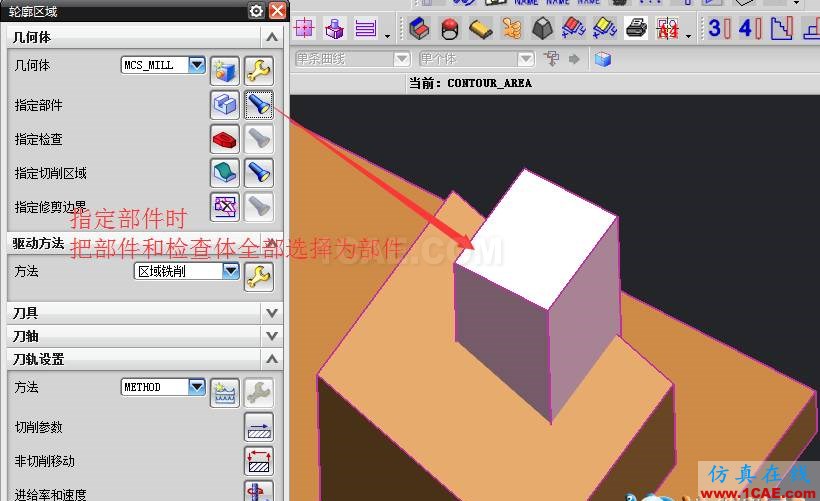Click the yellow sheet with axes toolbar icon
This screenshot has height=501, width=820.
(605, 28)
